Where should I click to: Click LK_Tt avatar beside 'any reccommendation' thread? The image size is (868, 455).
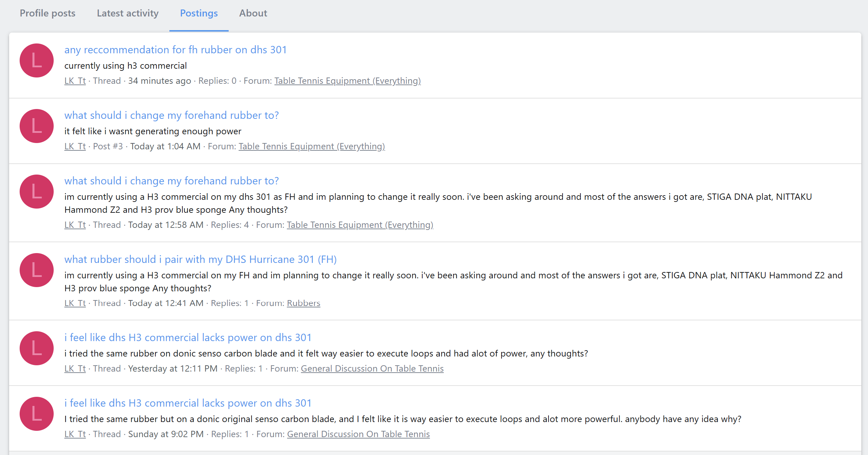pos(36,60)
